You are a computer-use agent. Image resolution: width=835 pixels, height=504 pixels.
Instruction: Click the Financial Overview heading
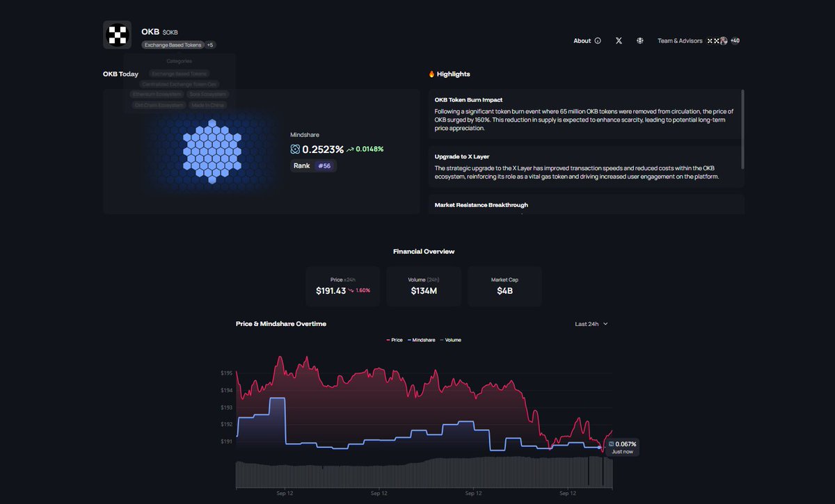click(x=424, y=252)
